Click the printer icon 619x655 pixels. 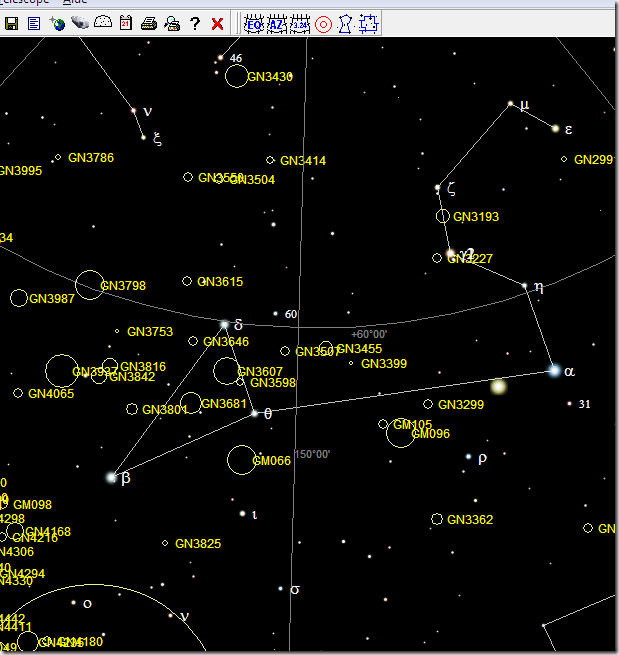coord(149,24)
